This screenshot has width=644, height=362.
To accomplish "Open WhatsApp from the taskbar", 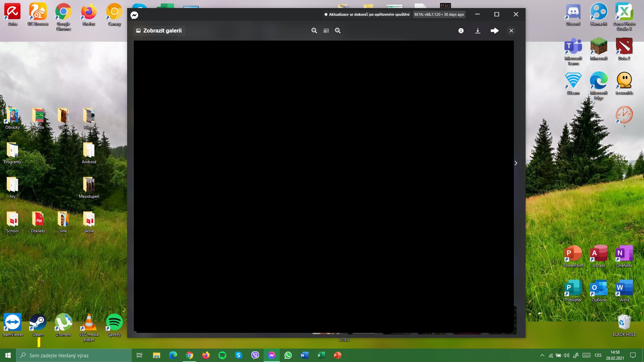I will [x=288, y=355].
